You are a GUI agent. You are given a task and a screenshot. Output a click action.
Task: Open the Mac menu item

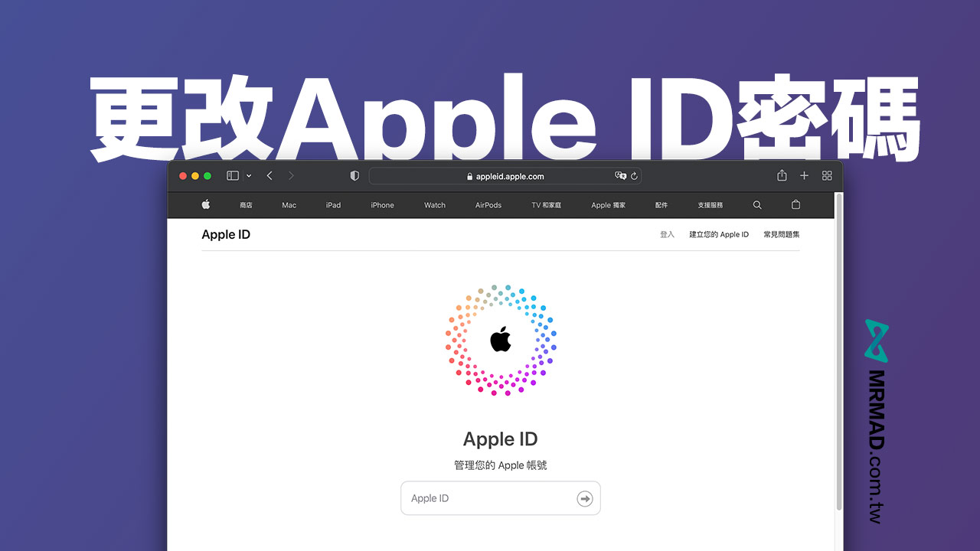point(289,205)
